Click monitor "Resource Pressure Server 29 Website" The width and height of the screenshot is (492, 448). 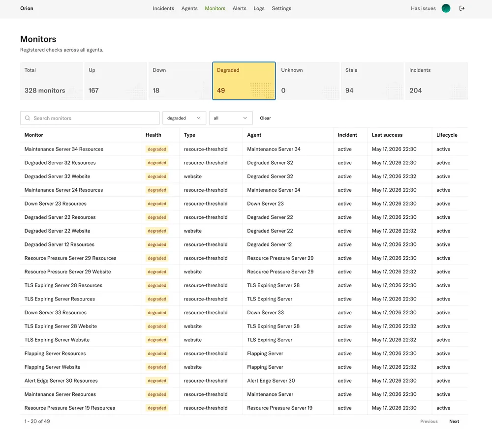[68, 271]
